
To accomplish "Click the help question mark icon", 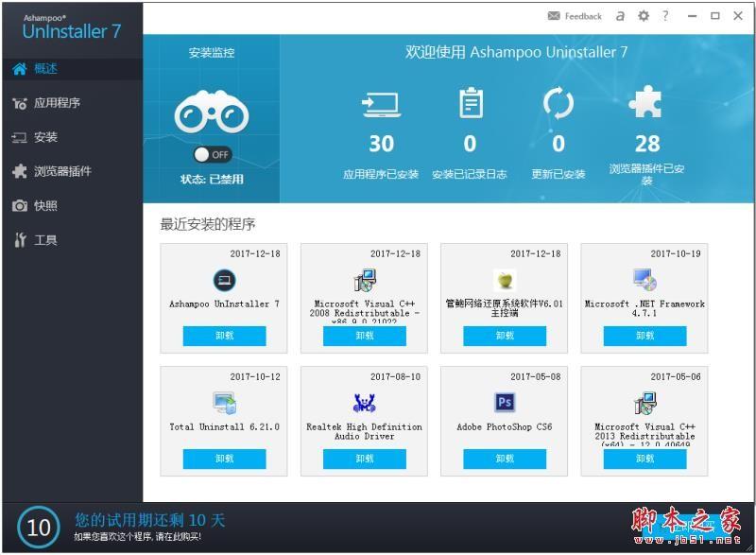I will click(664, 16).
